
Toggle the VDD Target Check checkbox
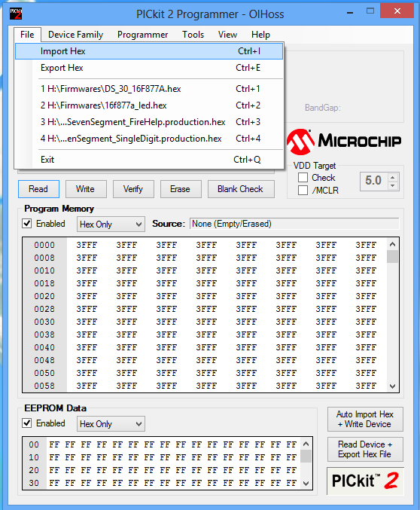click(x=303, y=178)
